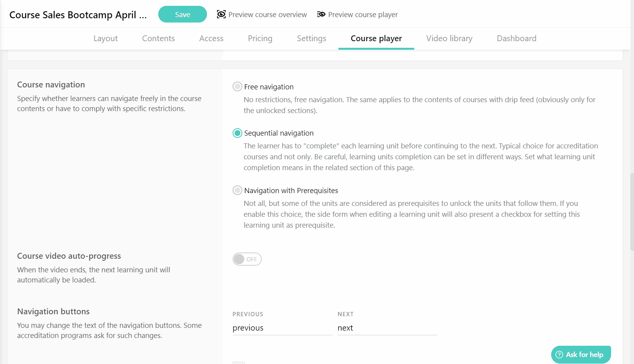Open the Video library tab
Screen dimensions: 634x364
click(449, 38)
